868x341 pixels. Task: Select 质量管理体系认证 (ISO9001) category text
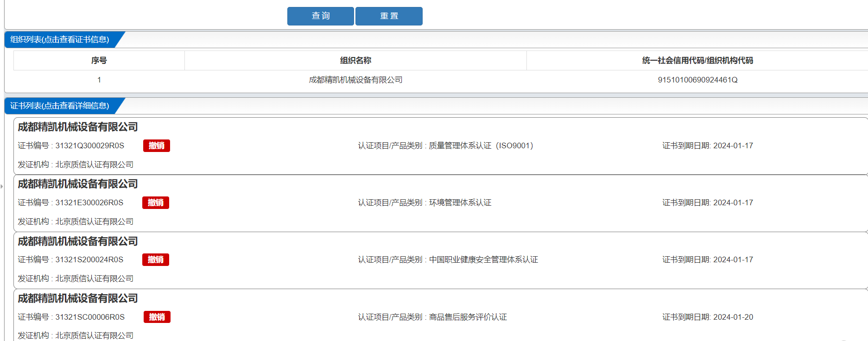(481, 145)
